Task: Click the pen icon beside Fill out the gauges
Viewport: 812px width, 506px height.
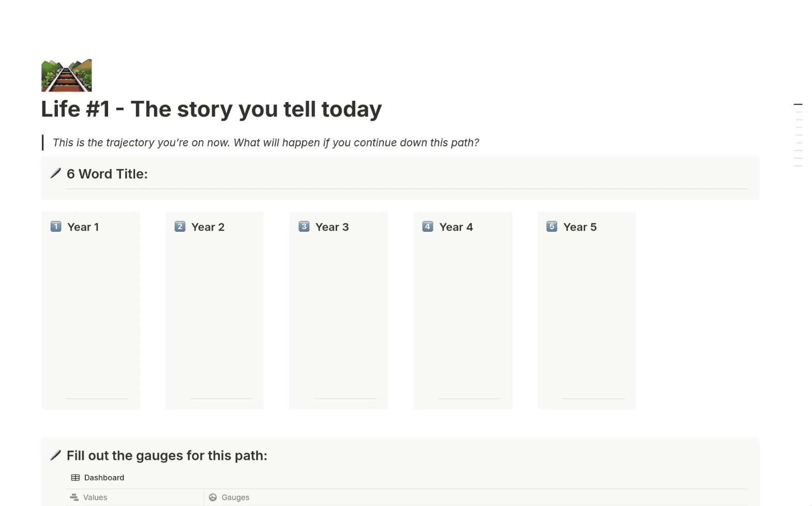Action: [x=55, y=455]
